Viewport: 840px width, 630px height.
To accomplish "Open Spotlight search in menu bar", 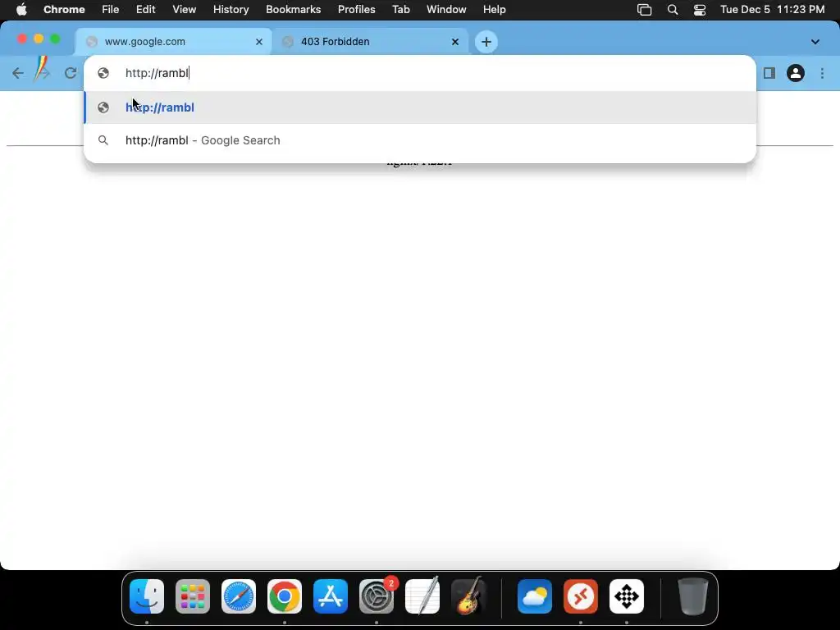I will (673, 10).
